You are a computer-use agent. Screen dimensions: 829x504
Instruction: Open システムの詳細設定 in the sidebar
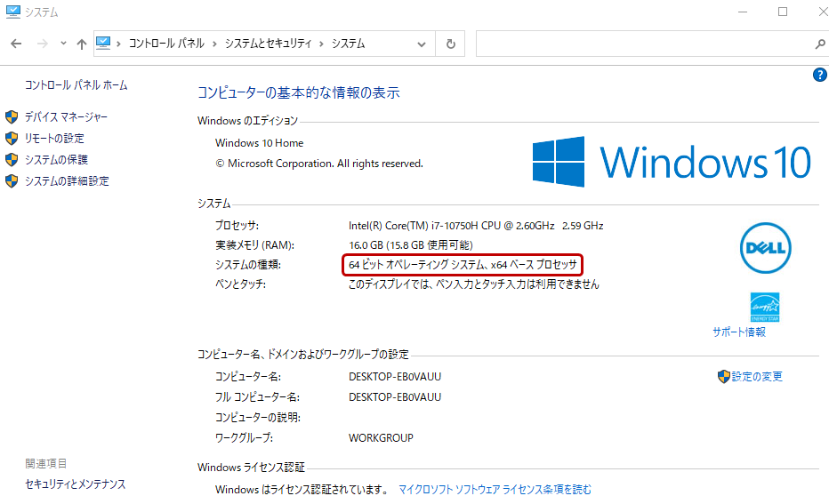[x=67, y=181]
